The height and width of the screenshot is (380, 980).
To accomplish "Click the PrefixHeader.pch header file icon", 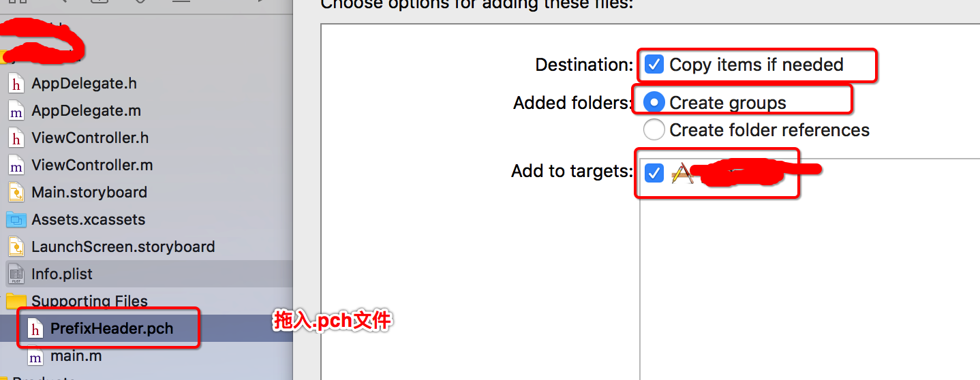I will tap(35, 329).
